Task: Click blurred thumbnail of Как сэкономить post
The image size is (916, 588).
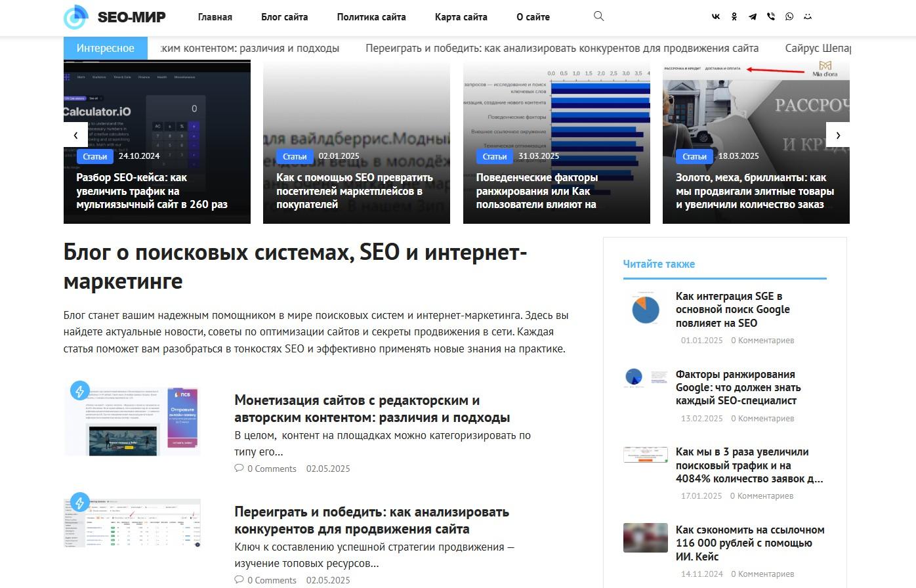Action: (x=646, y=537)
